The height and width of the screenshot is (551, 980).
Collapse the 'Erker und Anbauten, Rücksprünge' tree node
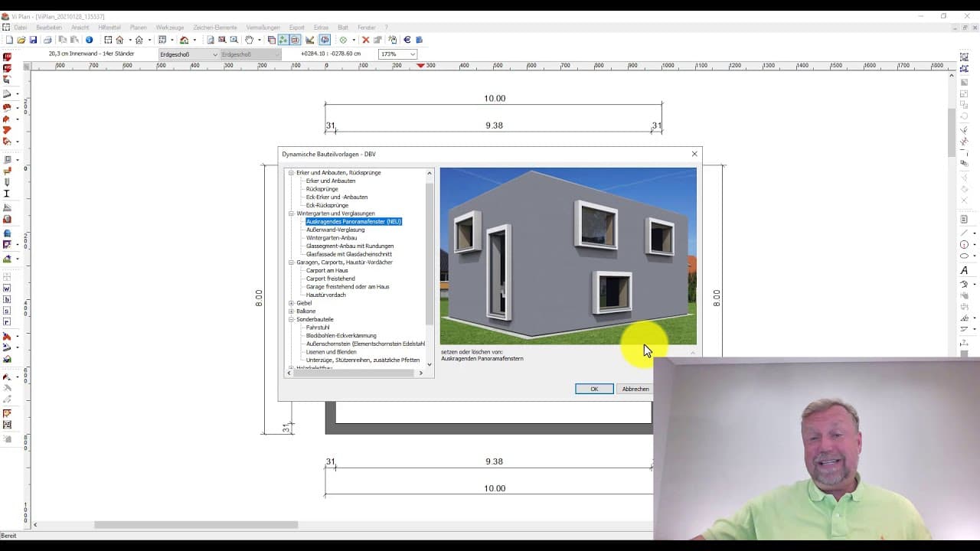tap(291, 173)
